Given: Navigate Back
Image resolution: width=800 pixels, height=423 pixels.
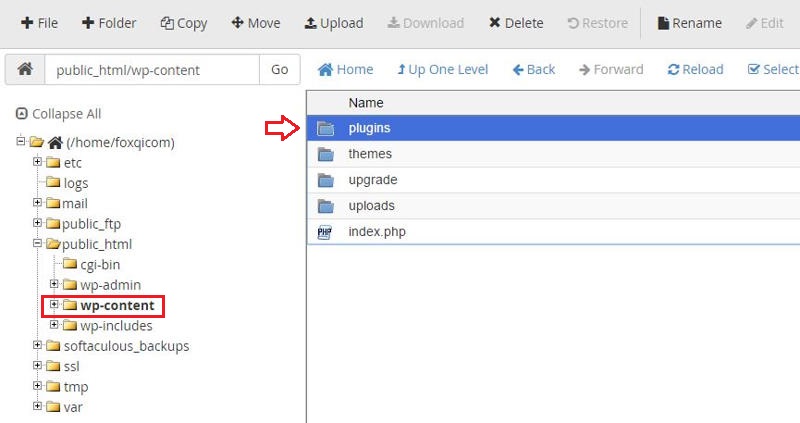Looking at the screenshot, I should [x=534, y=69].
